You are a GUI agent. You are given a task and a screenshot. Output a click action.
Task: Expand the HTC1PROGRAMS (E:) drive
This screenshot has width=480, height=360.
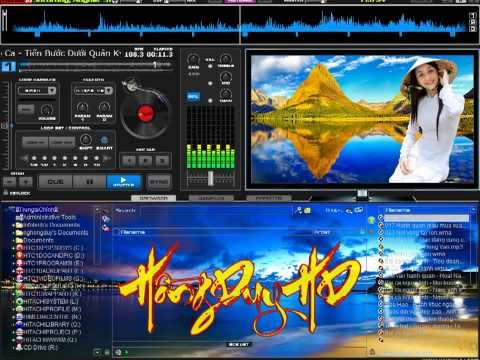tap(14, 264)
